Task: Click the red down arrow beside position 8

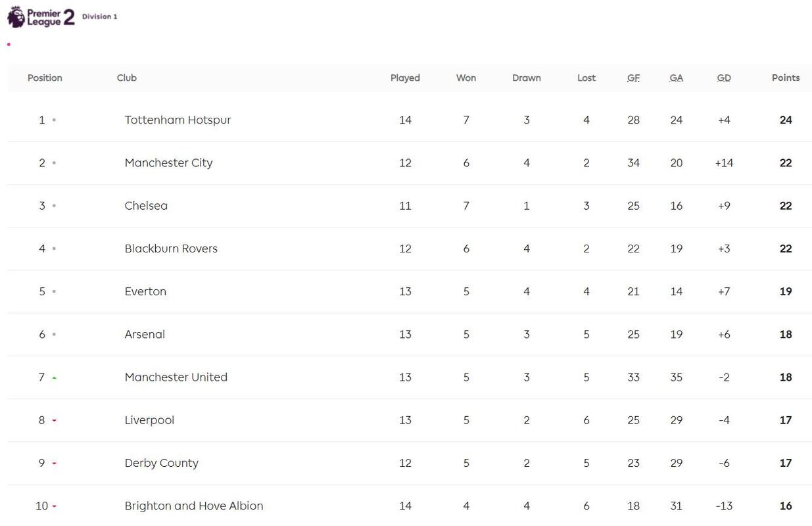Action: (x=54, y=421)
